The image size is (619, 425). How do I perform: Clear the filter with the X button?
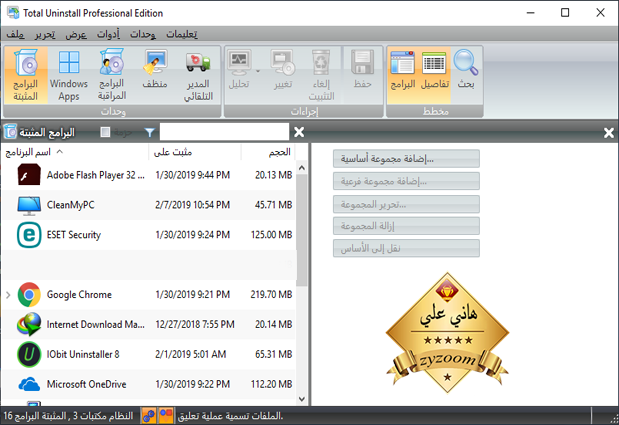tap(299, 132)
